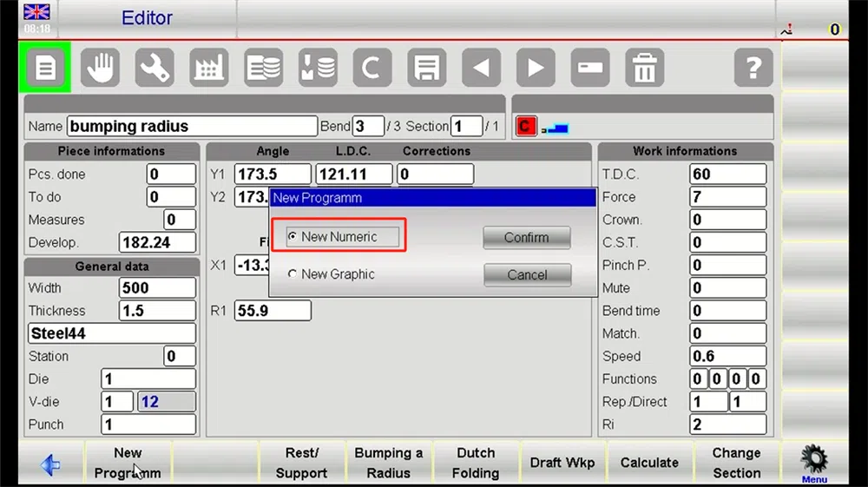Image resolution: width=868 pixels, height=487 pixels.
Task: Cancel the new program dialog
Action: tap(527, 275)
